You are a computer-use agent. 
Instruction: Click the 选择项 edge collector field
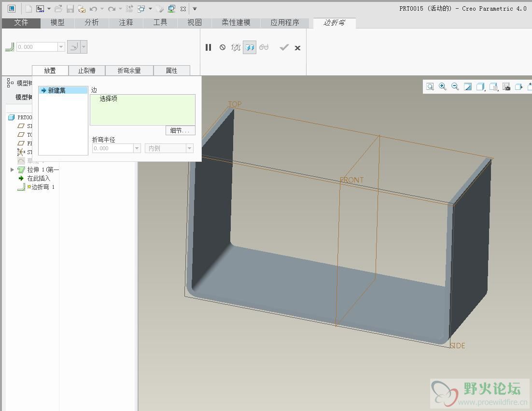(142, 110)
